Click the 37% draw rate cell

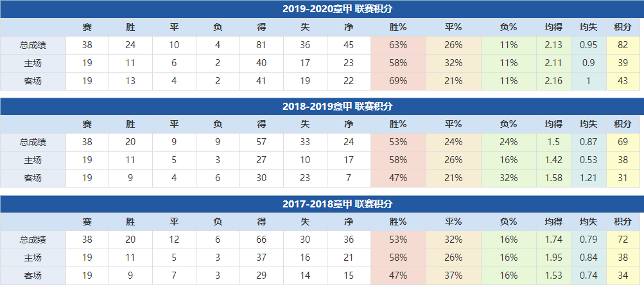pos(453,276)
